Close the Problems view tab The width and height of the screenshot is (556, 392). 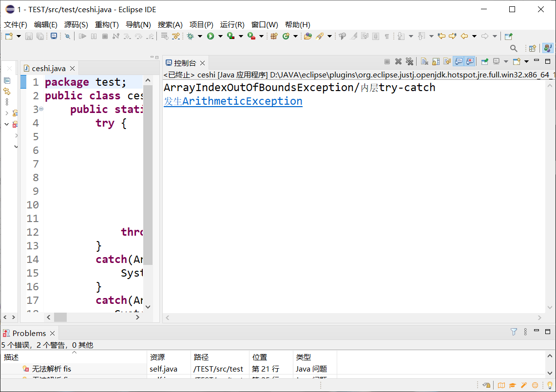click(x=53, y=333)
